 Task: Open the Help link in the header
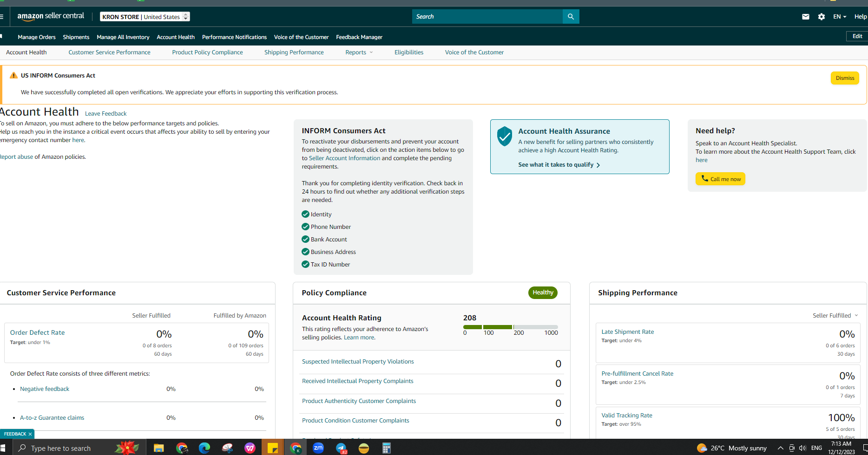point(861,17)
